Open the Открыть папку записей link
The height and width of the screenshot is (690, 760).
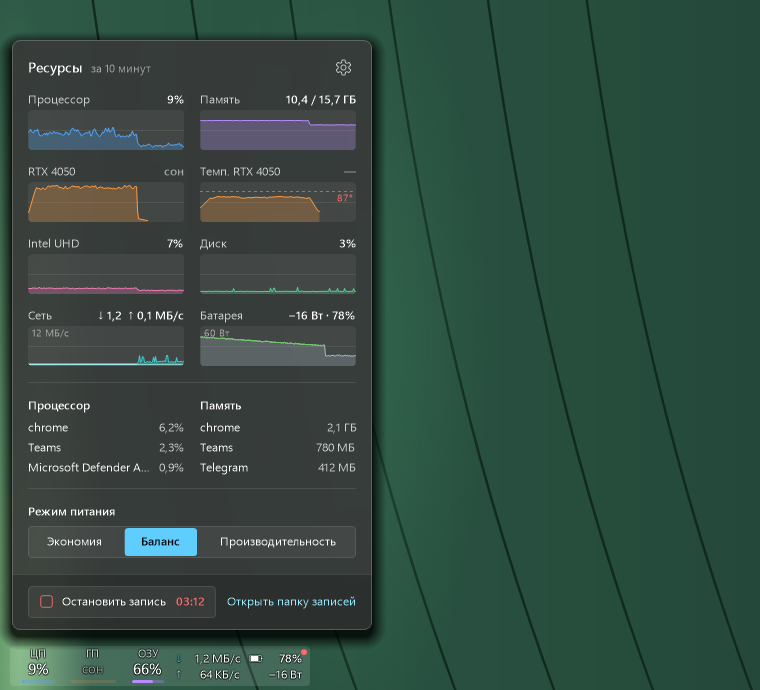291,602
